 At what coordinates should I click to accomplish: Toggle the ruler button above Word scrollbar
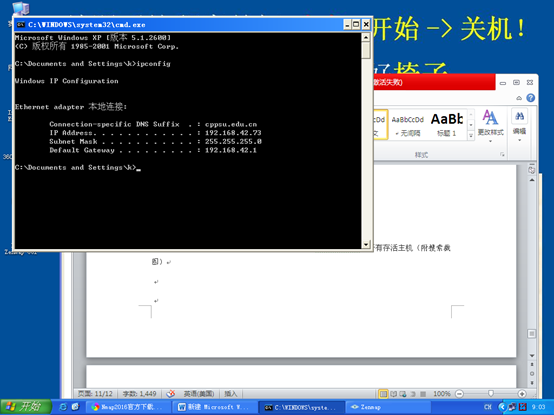click(532, 170)
